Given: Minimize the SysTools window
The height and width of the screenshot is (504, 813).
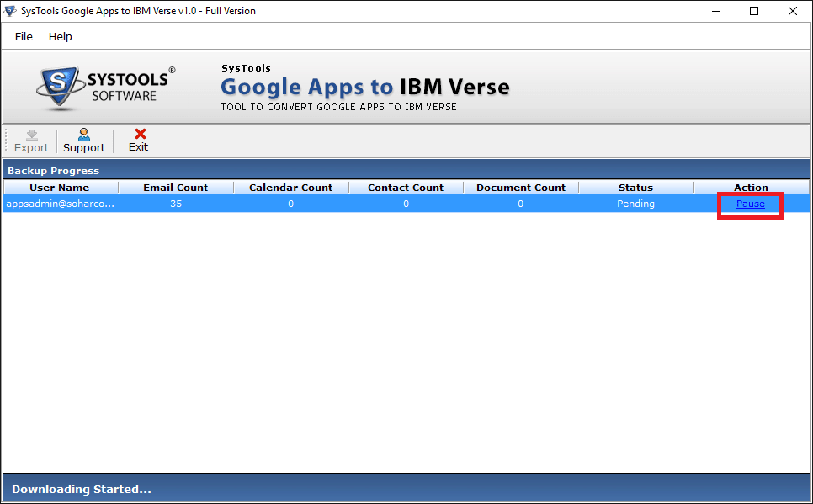Looking at the screenshot, I should [716, 11].
